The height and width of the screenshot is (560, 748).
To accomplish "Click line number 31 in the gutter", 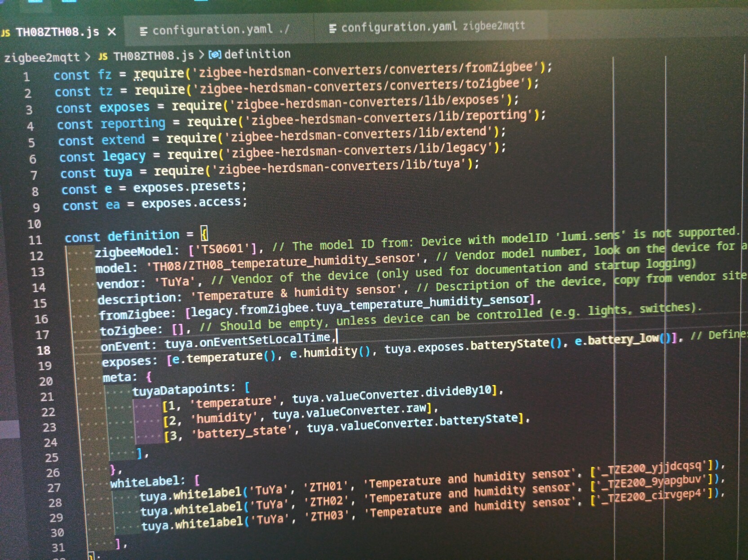I will [x=58, y=548].
